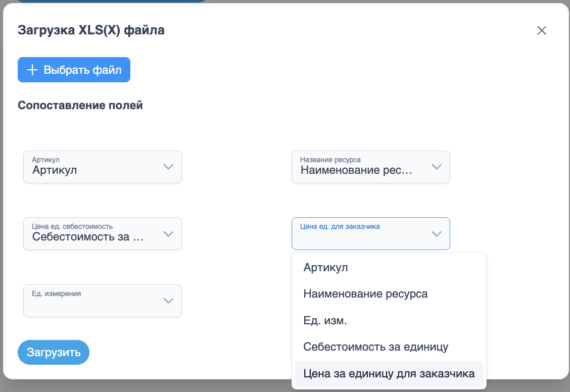Click the 'Выбрать файл' button

(x=74, y=70)
